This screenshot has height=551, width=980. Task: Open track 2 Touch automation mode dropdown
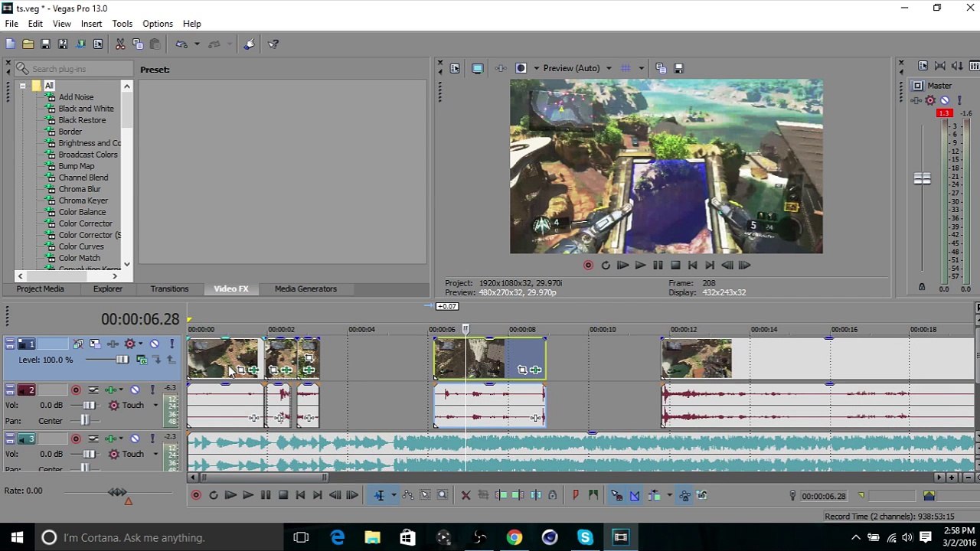(155, 406)
